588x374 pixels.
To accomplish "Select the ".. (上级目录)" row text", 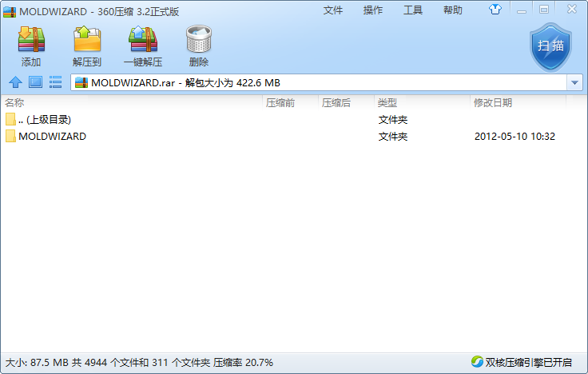I will (x=45, y=120).
